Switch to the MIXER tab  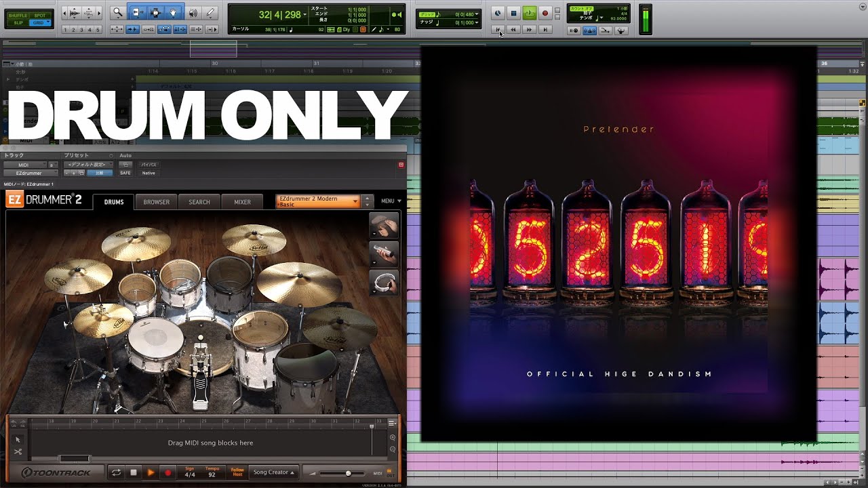point(242,202)
